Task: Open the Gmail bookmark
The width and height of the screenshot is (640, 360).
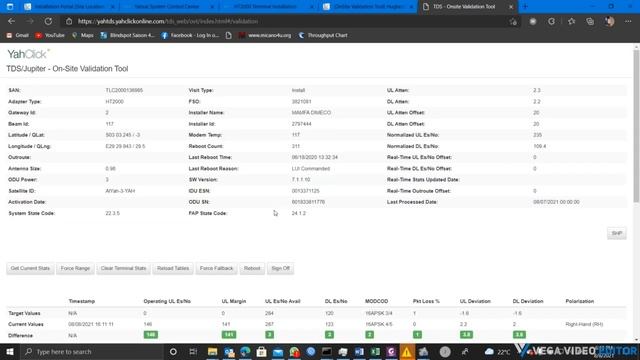Action: (18, 36)
